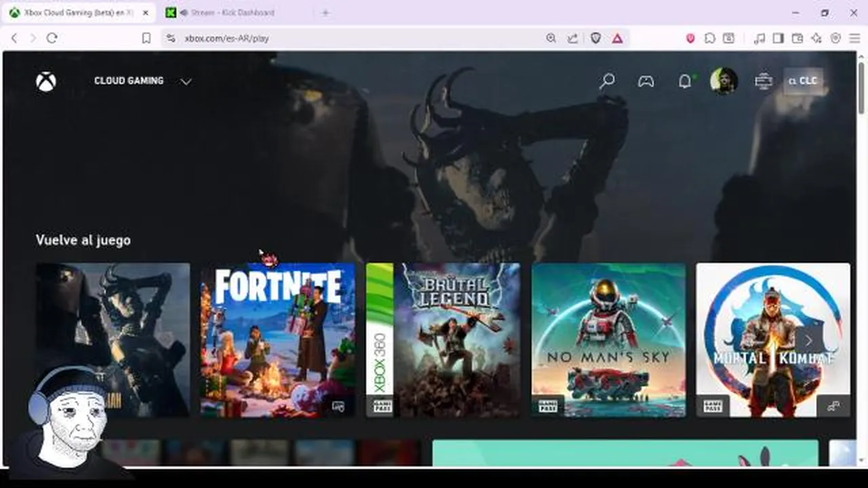The width and height of the screenshot is (868, 488).
Task: Launch the Fortnite game tile
Action: (278, 340)
